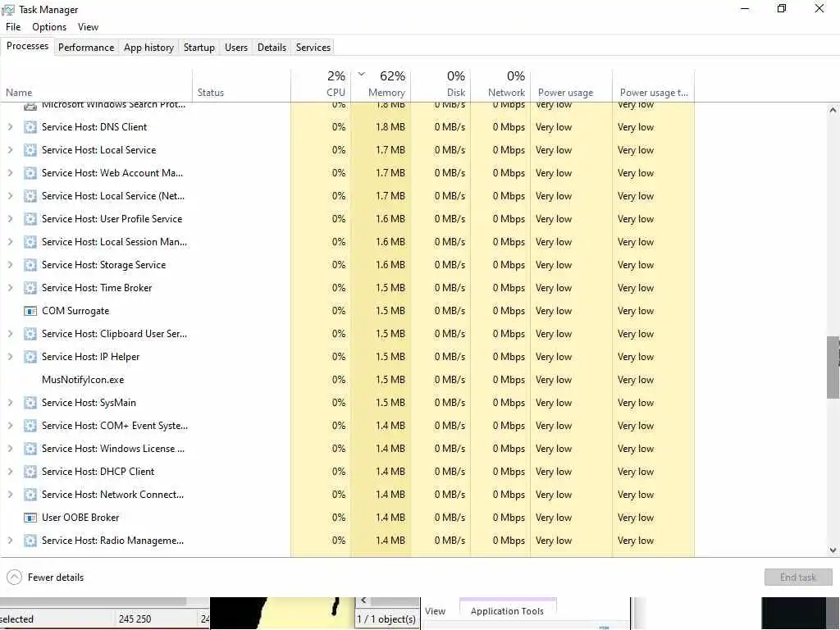Click the Service Host: Clipboard User Ser... gear icon

(30, 334)
